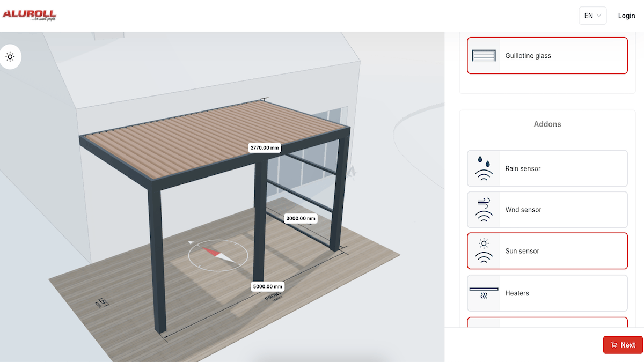This screenshot has width=644, height=362.
Task: Enable the Wnd sensor addon
Action: pyautogui.click(x=547, y=209)
